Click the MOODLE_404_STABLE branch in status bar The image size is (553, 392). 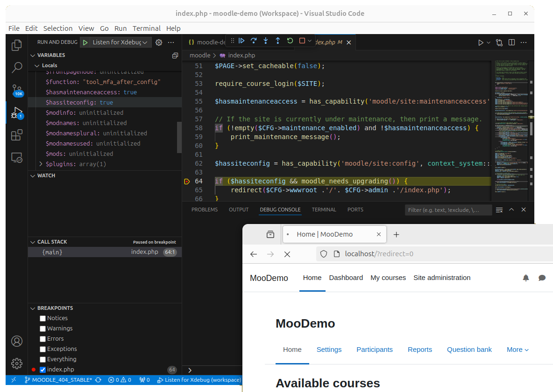coord(58,380)
